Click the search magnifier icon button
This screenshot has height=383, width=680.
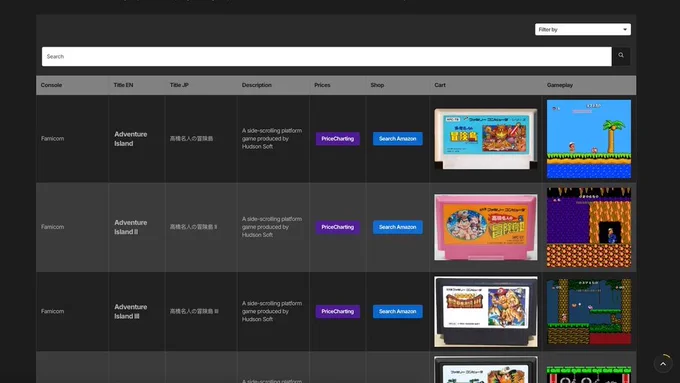[621, 56]
